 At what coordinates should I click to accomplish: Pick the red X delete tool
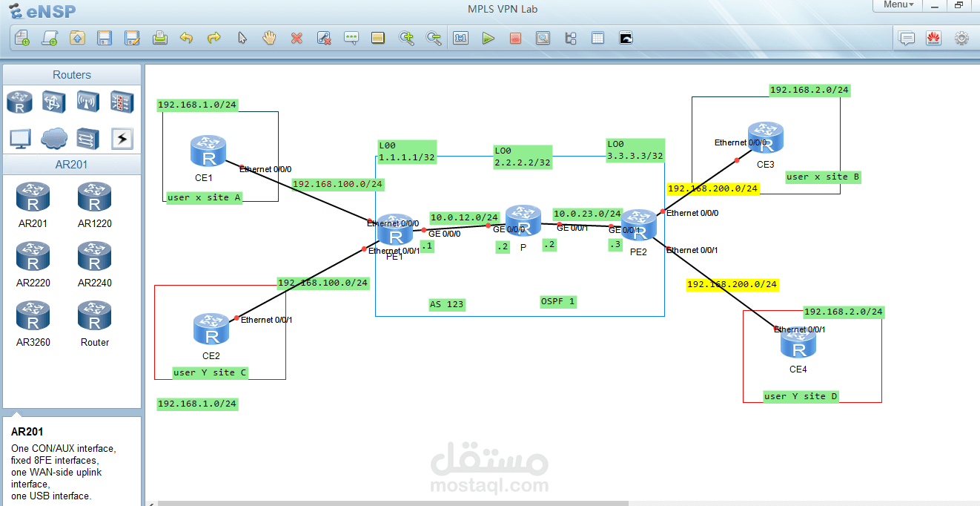click(297, 38)
